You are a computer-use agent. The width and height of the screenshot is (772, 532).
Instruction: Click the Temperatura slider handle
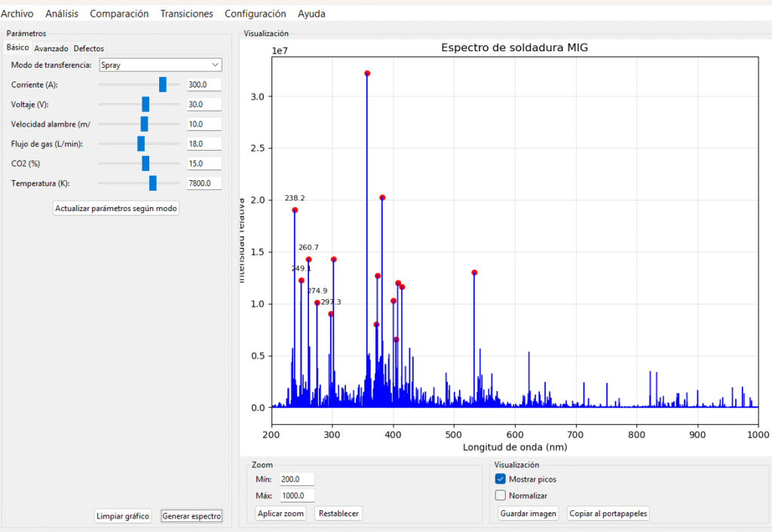pos(153,183)
